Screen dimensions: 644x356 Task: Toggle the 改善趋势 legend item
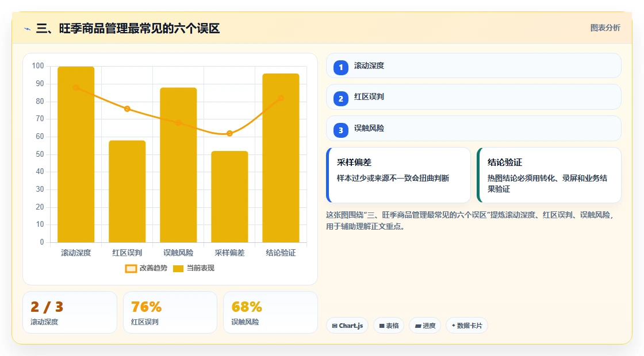146,268
